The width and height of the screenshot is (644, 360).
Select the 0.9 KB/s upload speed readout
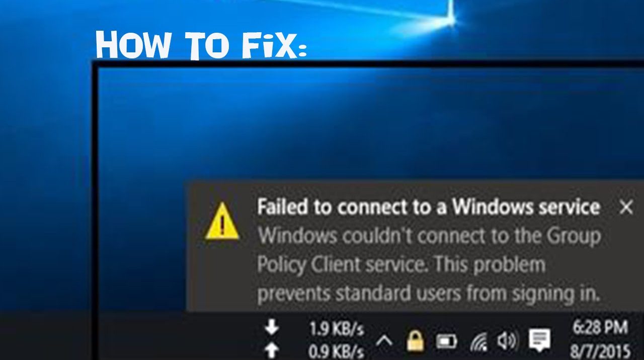point(337,351)
